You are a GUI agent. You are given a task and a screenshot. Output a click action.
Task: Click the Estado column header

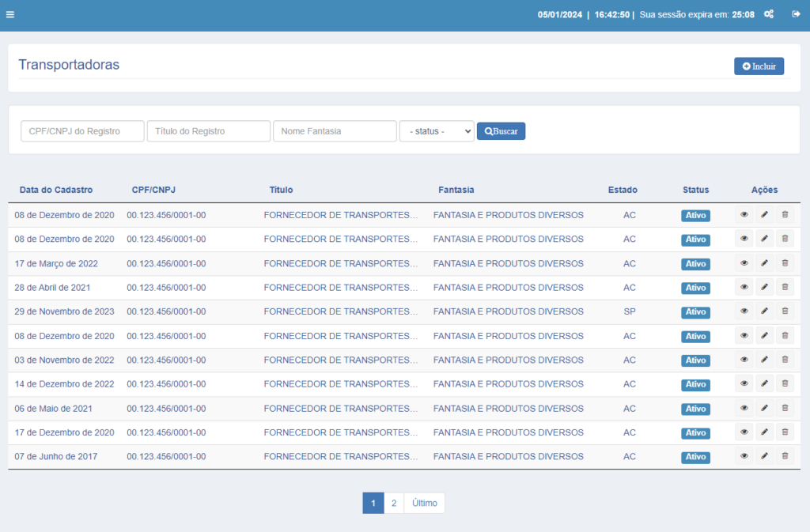pyautogui.click(x=623, y=190)
